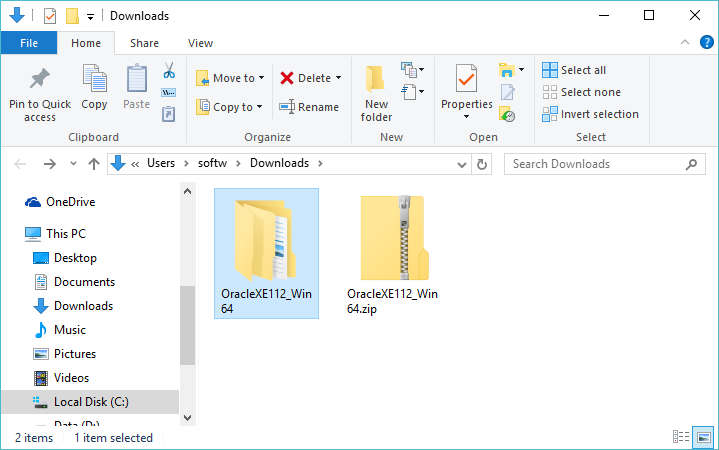The image size is (719, 450).
Task: Open Customize Quick Access Toolbar dropdown
Action: (x=90, y=17)
